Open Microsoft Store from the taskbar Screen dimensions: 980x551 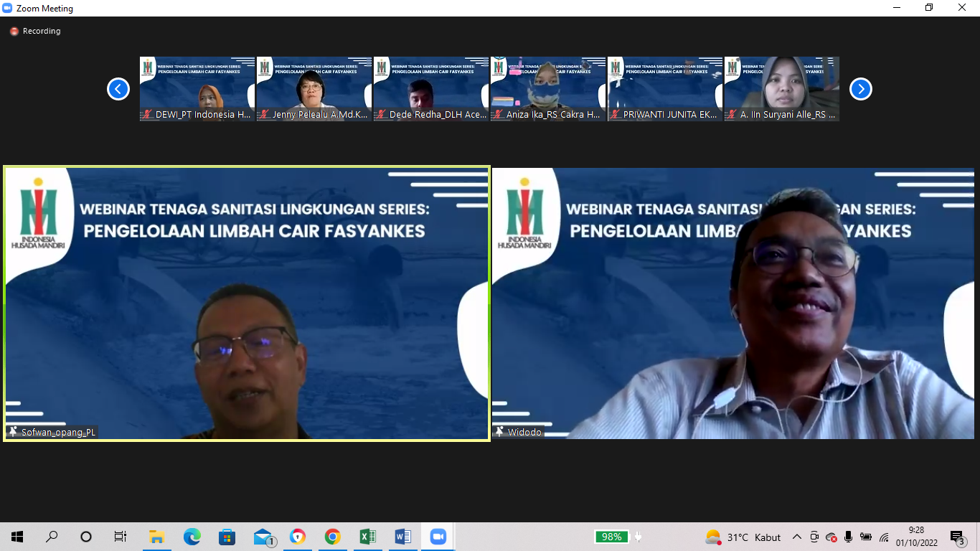(227, 537)
